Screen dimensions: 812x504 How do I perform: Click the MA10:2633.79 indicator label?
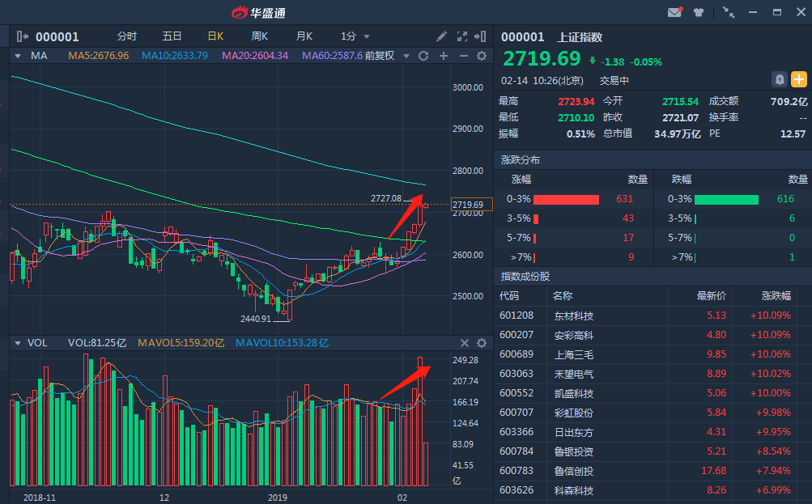[x=175, y=56]
